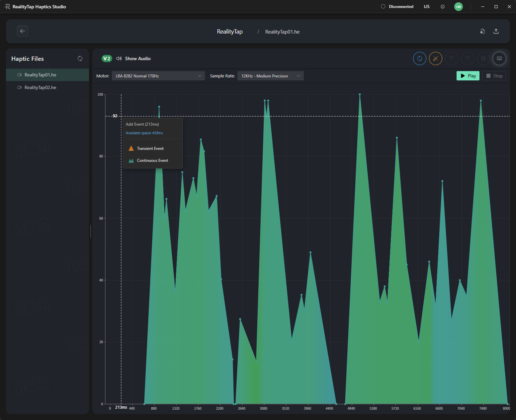Click the V2 version badge

tap(107, 58)
